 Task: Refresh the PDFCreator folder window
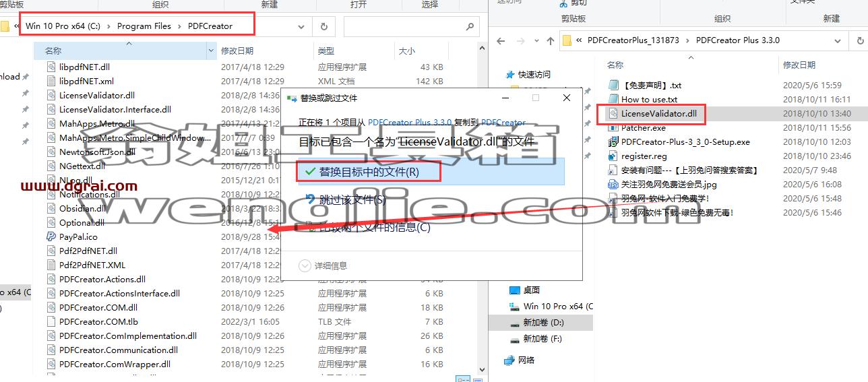coord(324,26)
